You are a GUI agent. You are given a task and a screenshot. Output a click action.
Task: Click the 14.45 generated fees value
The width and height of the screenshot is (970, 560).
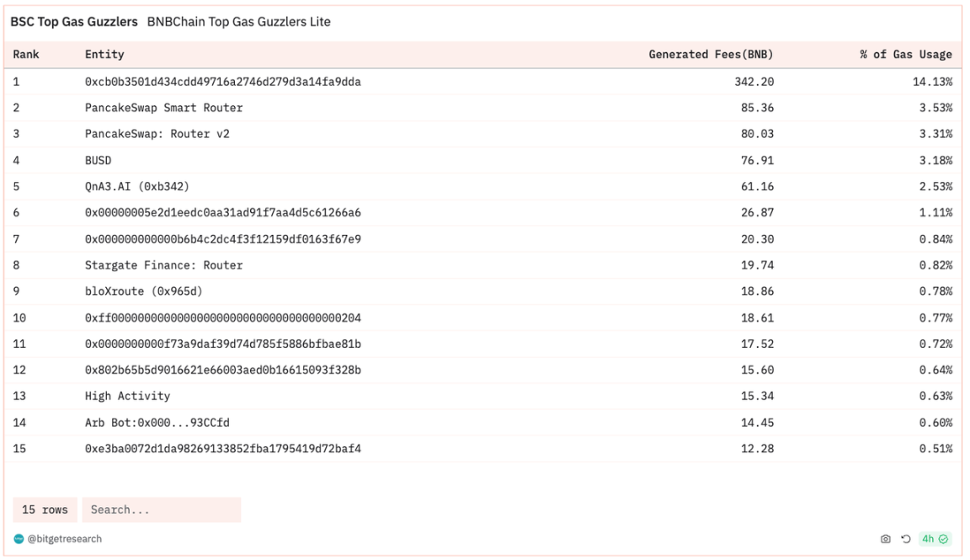point(757,423)
